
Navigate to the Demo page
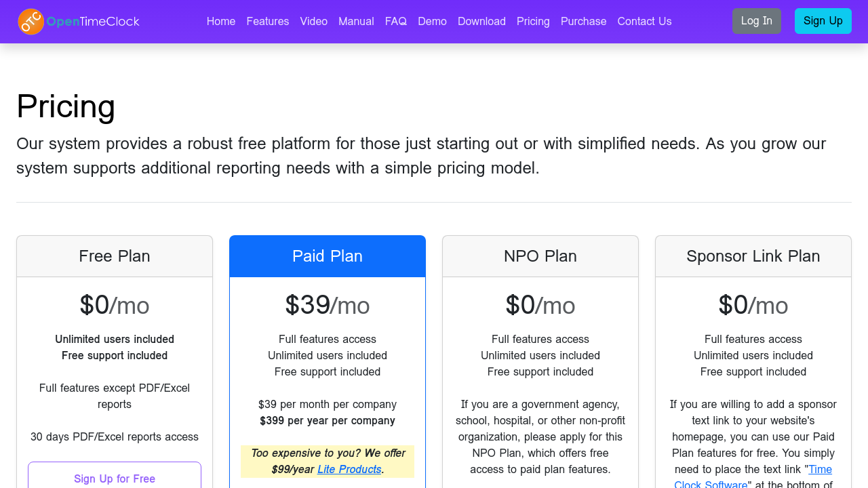tap(432, 21)
